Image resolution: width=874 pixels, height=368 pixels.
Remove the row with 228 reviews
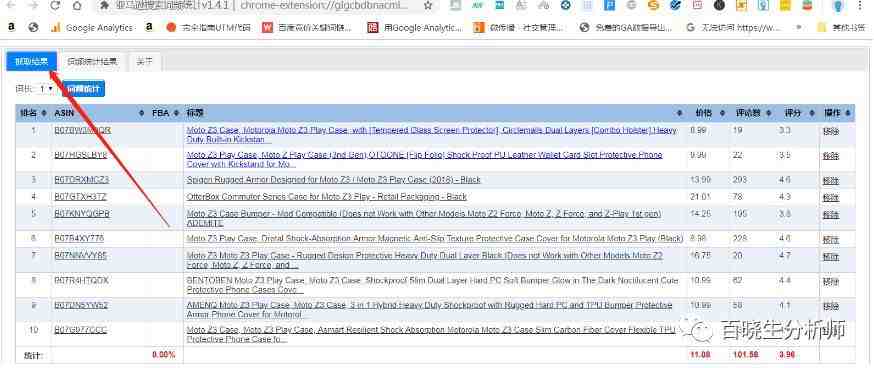(831, 239)
